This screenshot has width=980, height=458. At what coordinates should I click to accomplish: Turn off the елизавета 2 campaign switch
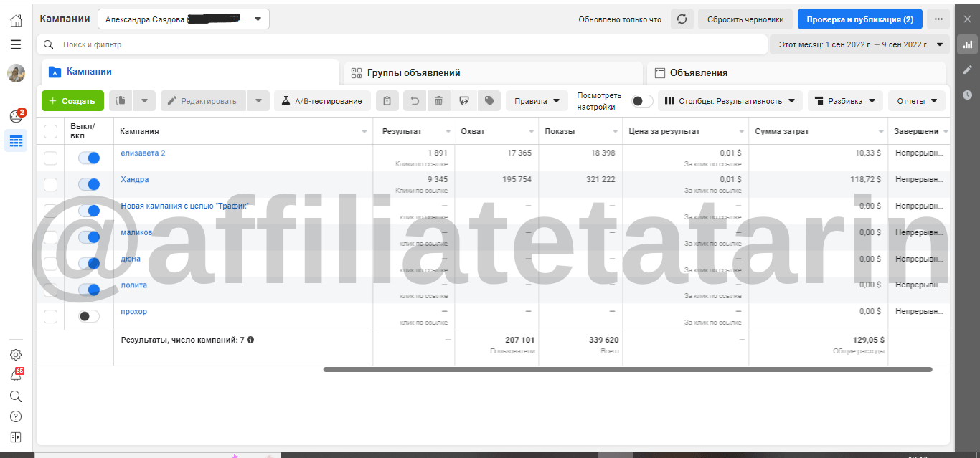[x=89, y=158]
